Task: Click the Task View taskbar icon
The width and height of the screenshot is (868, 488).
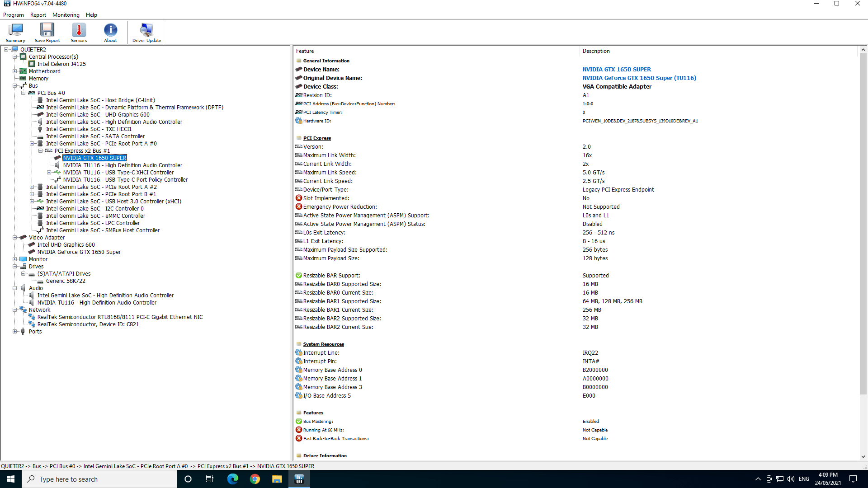Action: point(210,479)
